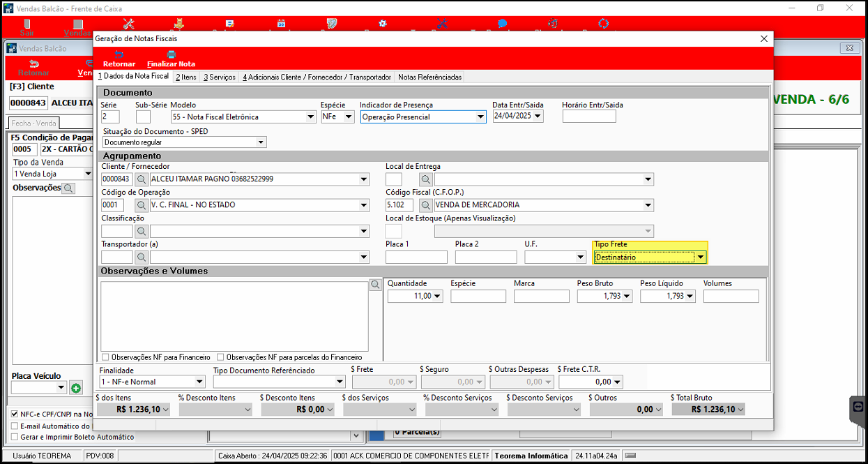Check E-mail Automático checkbox
Screen dimensions: 868x464
(x=15, y=426)
